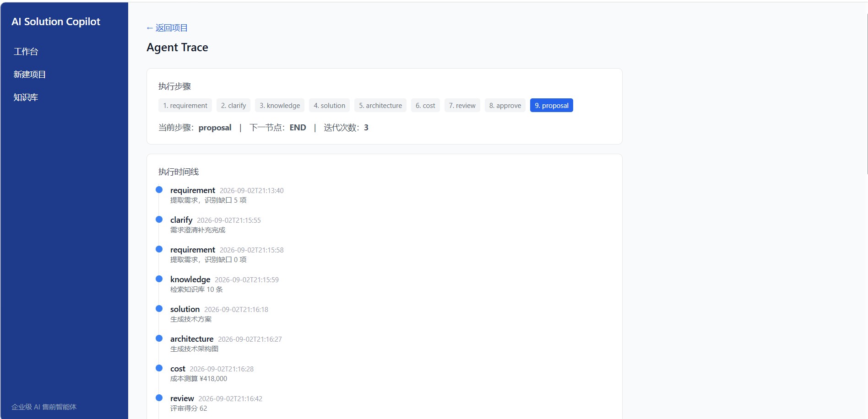Screen dimensions: 868x419
Task: Select 新建项目 in the sidebar
Action: (30, 75)
